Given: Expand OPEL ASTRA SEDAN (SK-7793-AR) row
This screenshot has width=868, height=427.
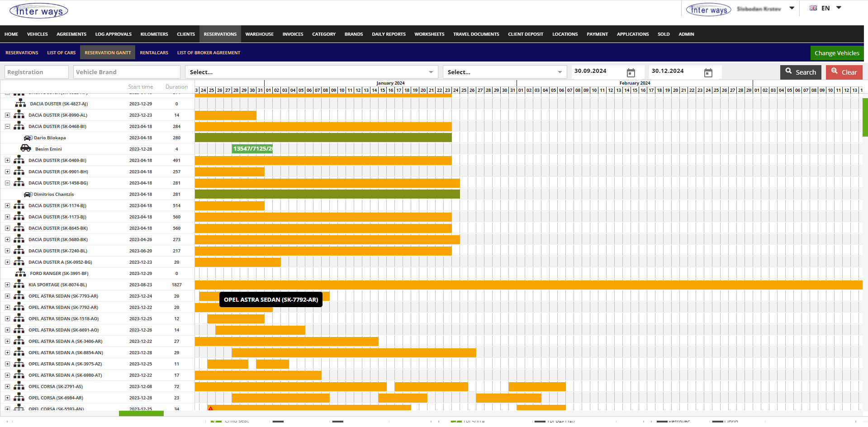Looking at the screenshot, I should click(7, 296).
